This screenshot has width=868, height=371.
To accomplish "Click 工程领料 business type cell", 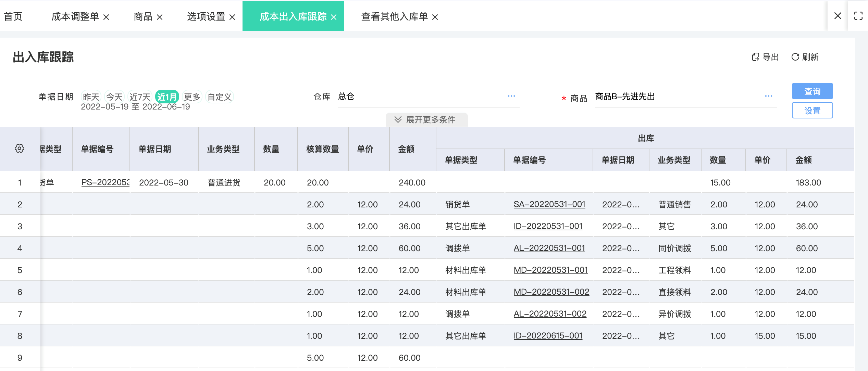I will (675, 270).
